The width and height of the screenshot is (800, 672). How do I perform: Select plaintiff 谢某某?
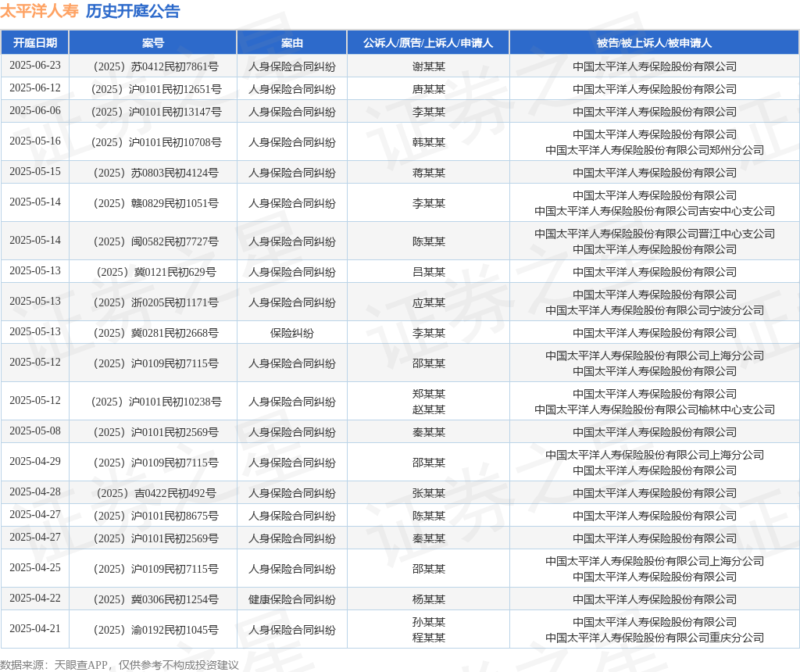click(429, 66)
